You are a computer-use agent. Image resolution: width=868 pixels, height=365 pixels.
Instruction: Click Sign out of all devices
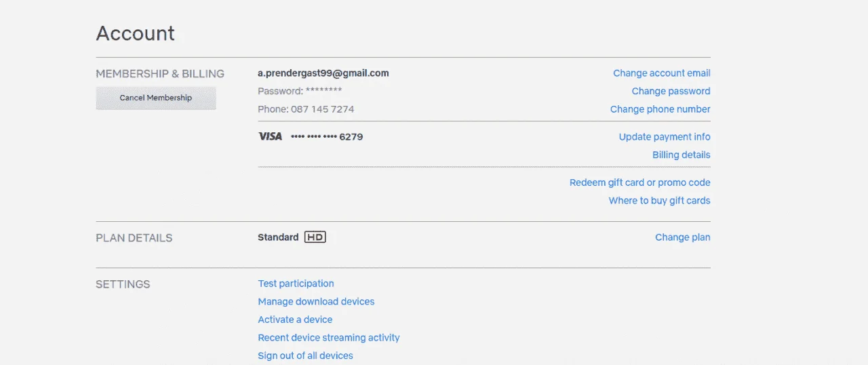[x=305, y=356]
